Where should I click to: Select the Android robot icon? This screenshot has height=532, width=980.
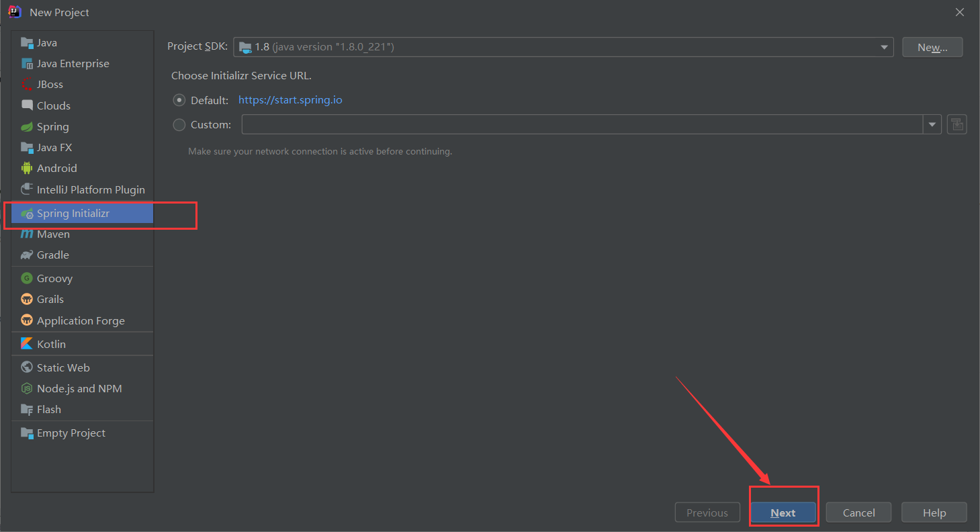[x=27, y=169]
